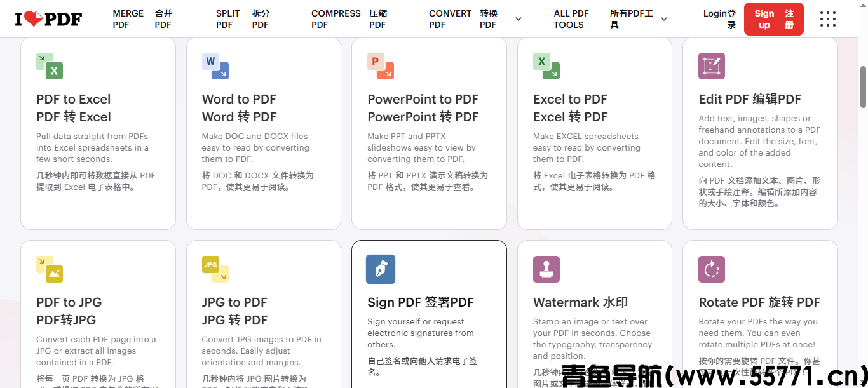
Task: Click the Login link
Action: pyautogui.click(x=720, y=19)
